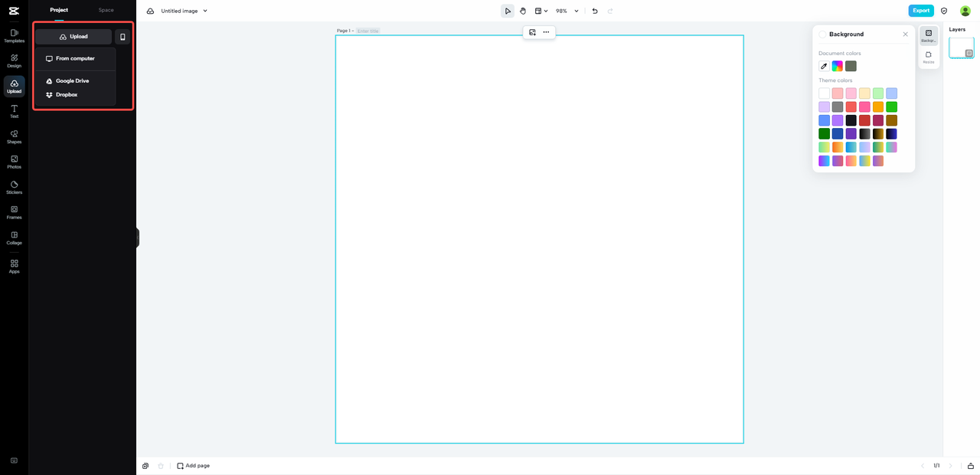Open the layout view dropdown in toolbar
Viewport: 980px width, 475px height.
pos(541,11)
